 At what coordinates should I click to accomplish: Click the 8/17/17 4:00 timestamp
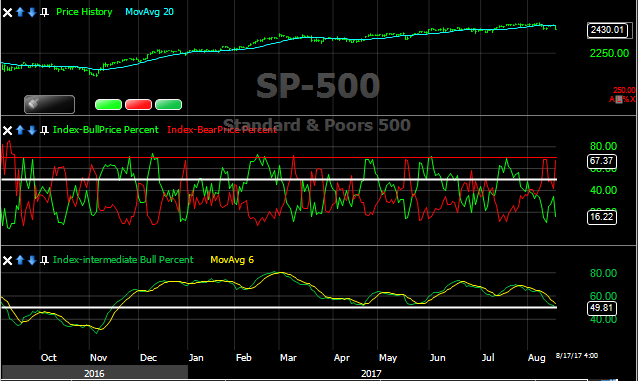tap(577, 356)
